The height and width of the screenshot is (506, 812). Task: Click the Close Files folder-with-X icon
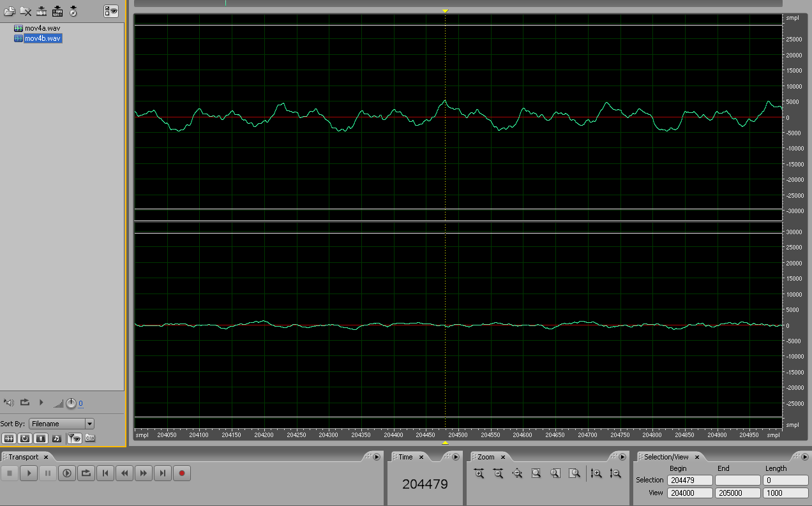coord(26,11)
